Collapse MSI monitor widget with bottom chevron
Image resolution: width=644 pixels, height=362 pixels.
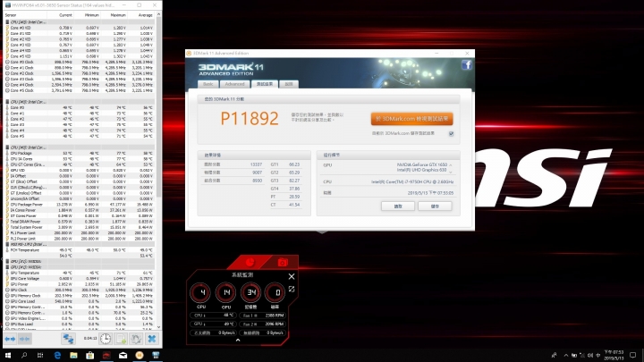(238, 341)
